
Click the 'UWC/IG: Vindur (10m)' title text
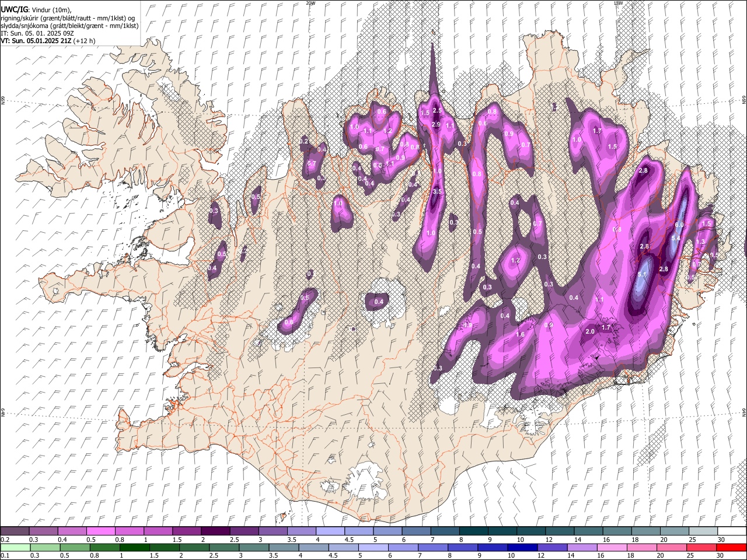click(36, 10)
